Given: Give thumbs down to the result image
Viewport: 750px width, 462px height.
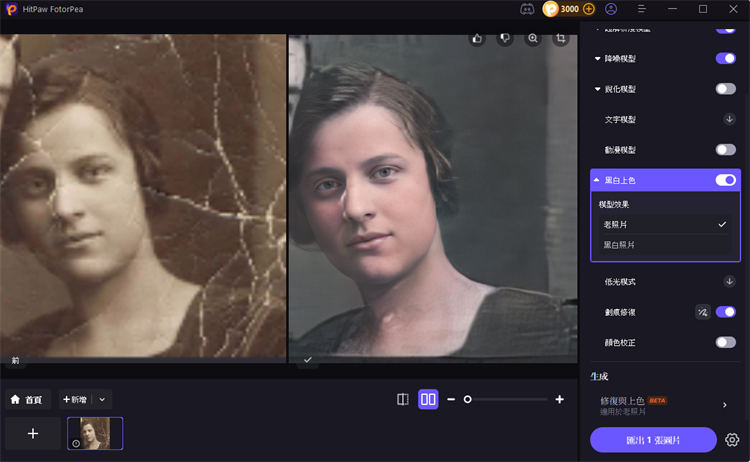Looking at the screenshot, I should 505,39.
